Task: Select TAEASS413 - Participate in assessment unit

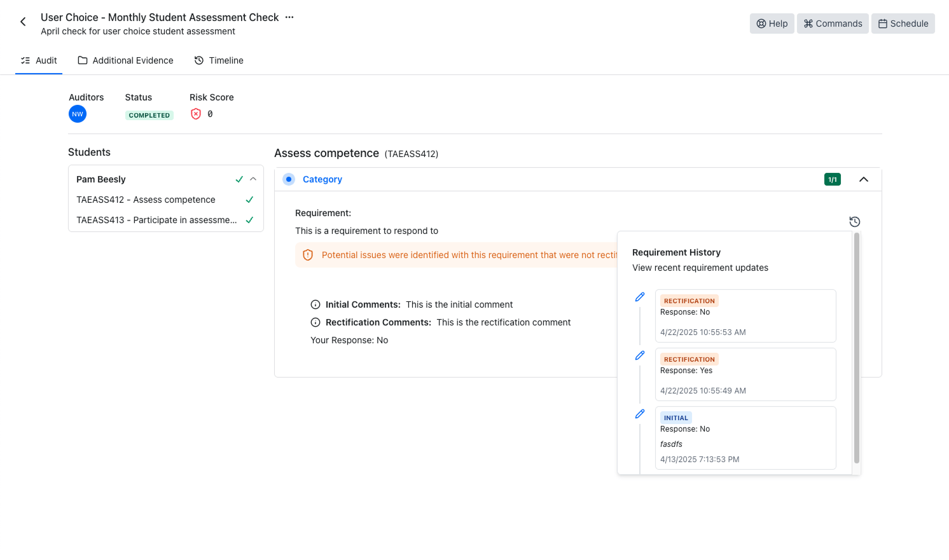Action: coord(156,220)
